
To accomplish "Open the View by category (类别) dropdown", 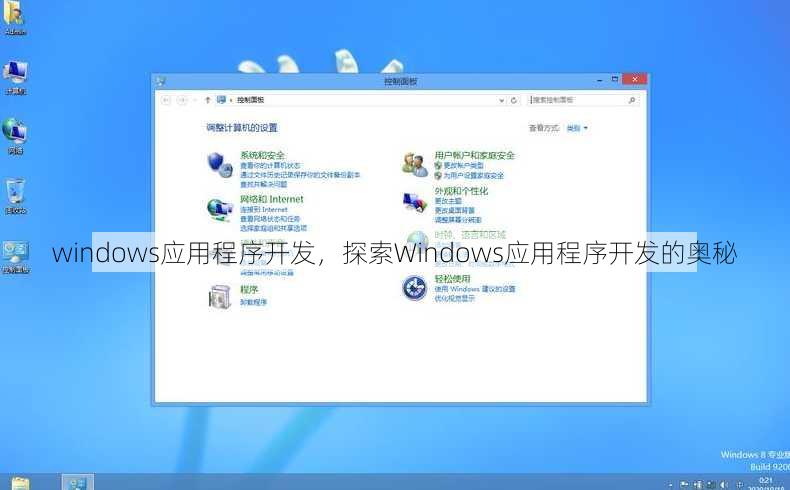I will pos(577,128).
